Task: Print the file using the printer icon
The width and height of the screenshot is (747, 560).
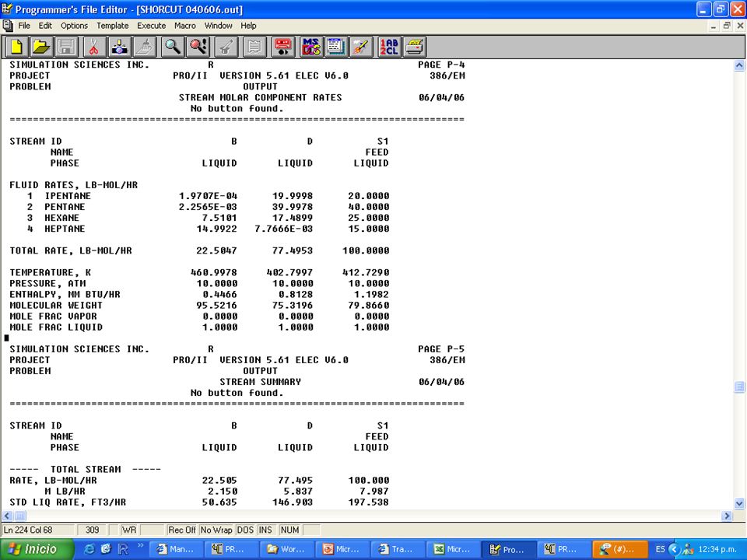Action: pos(415,47)
